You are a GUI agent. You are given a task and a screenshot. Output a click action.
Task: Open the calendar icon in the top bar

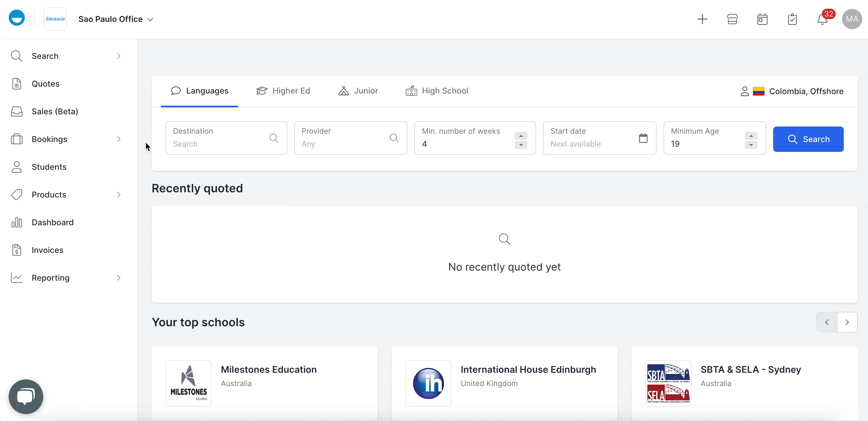pos(762,19)
